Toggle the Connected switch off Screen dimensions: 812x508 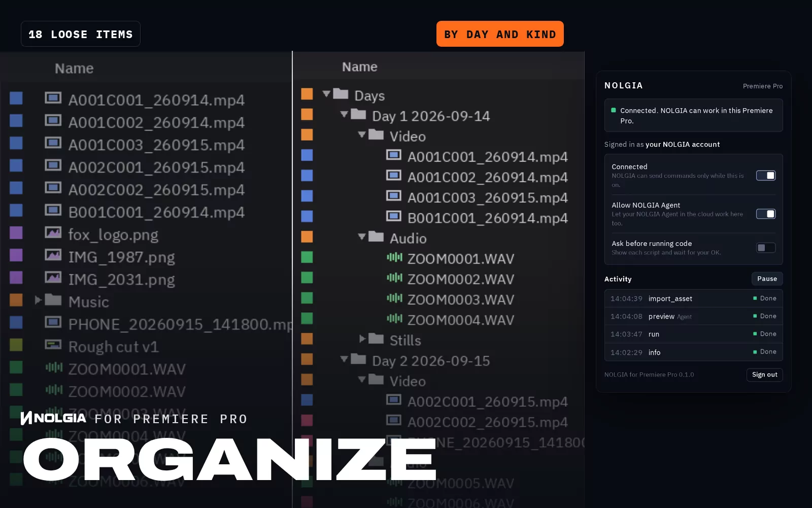click(766, 175)
